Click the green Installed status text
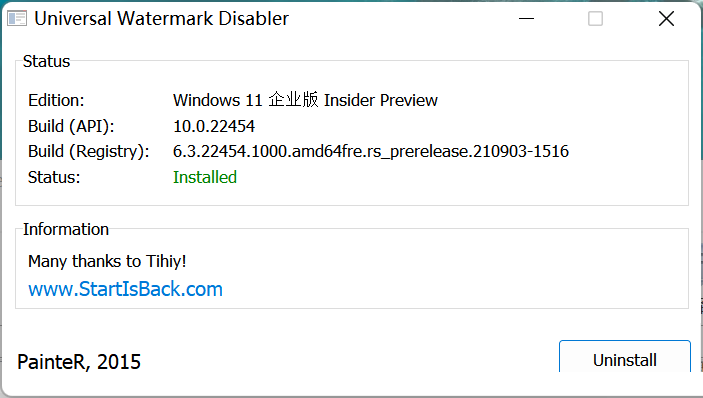Viewport: 703px width, 398px height. tap(205, 177)
